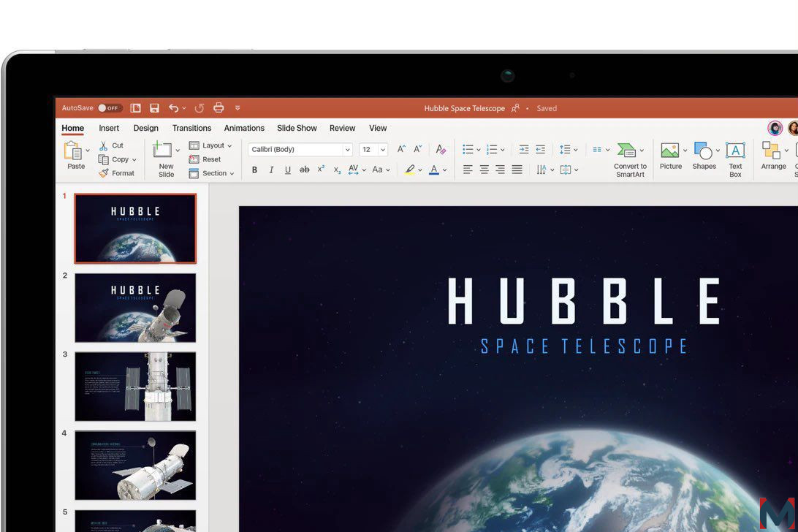The width and height of the screenshot is (798, 532).
Task: Click Convert to SmartArt
Action: [630, 160]
